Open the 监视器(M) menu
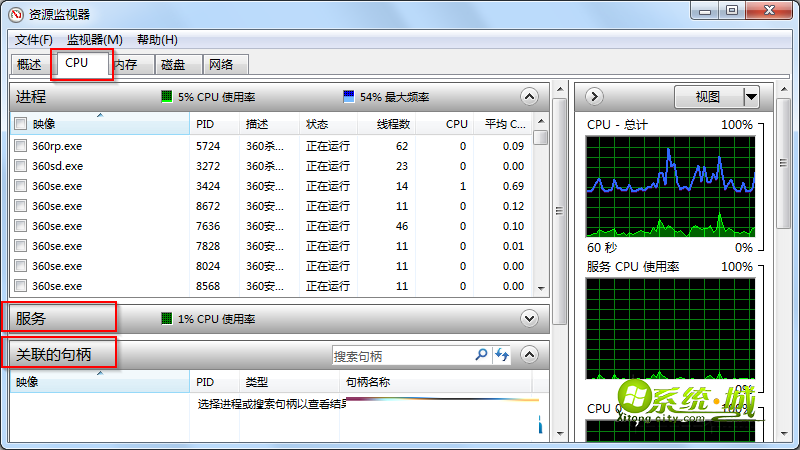This screenshot has width=800, height=450. [x=94, y=39]
